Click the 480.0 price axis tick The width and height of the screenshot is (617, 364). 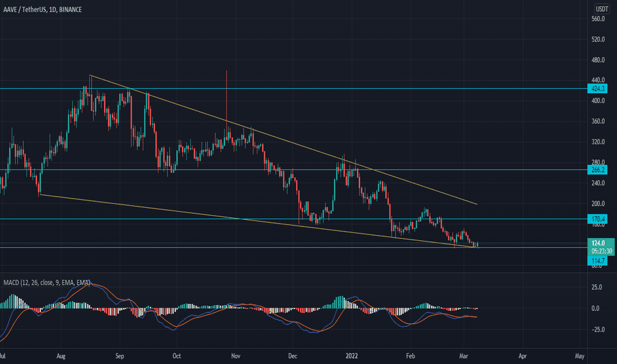(x=598, y=60)
